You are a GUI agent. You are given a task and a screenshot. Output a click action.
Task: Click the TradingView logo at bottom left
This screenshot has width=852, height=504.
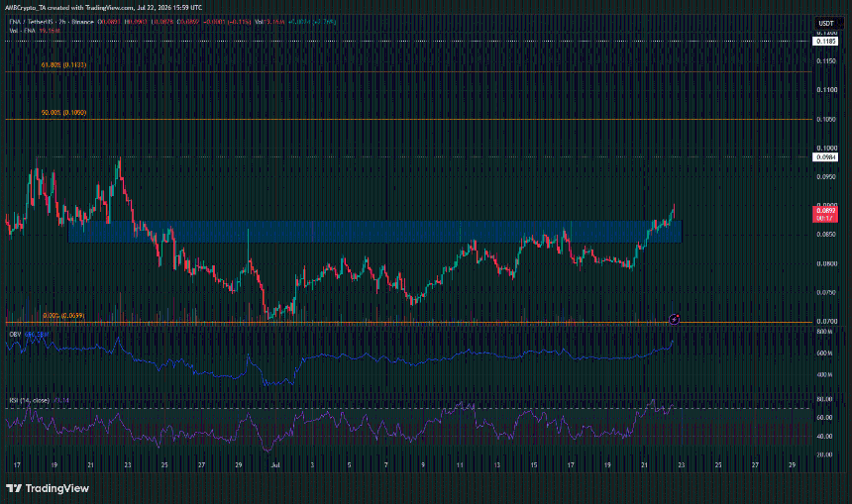[48, 488]
